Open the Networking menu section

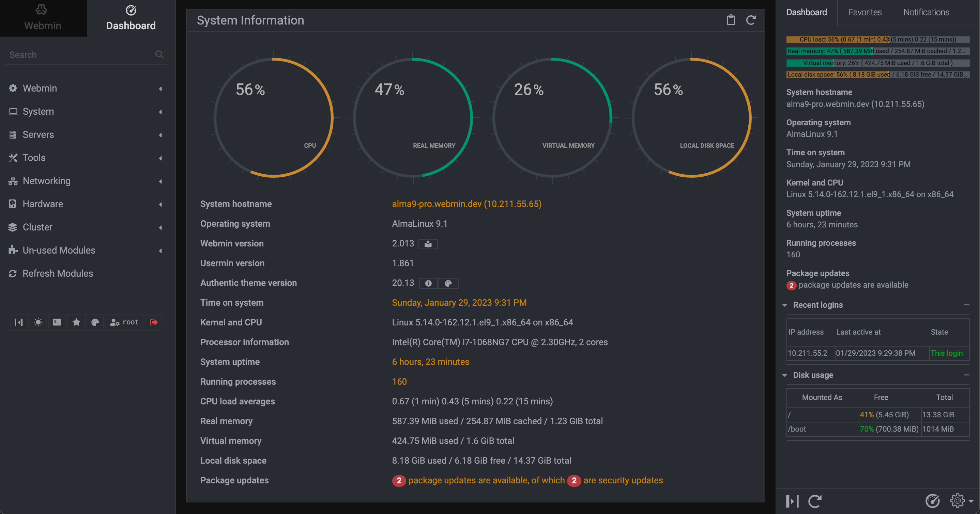click(47, 181)
